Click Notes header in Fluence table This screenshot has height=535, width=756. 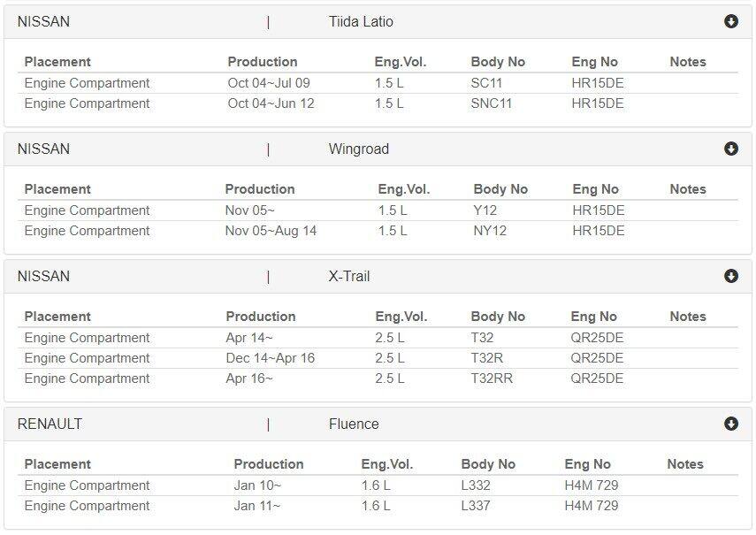click(x=685, y=464)
